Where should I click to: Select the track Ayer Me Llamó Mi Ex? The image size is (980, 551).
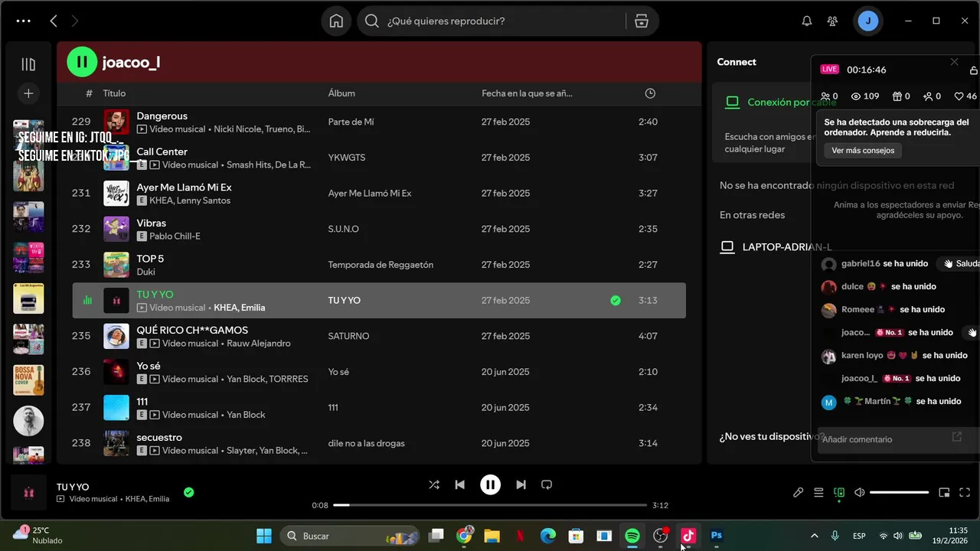click(184, 187)
